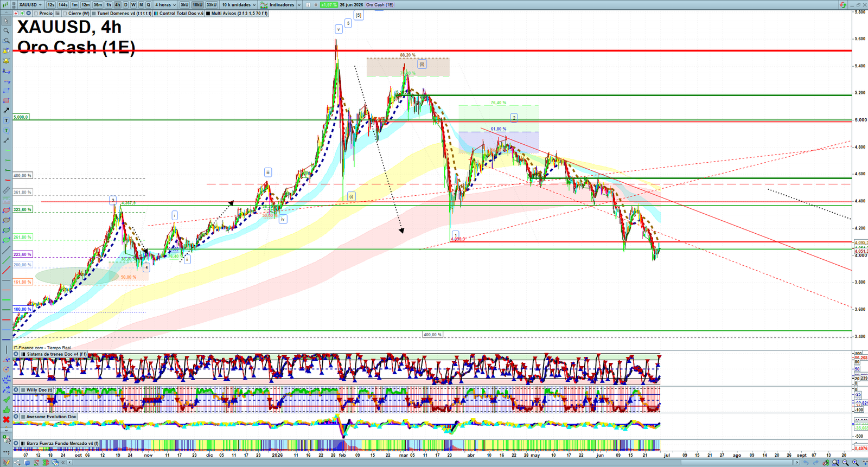Select the rectangle drawing tool

(x=6, y=101)
